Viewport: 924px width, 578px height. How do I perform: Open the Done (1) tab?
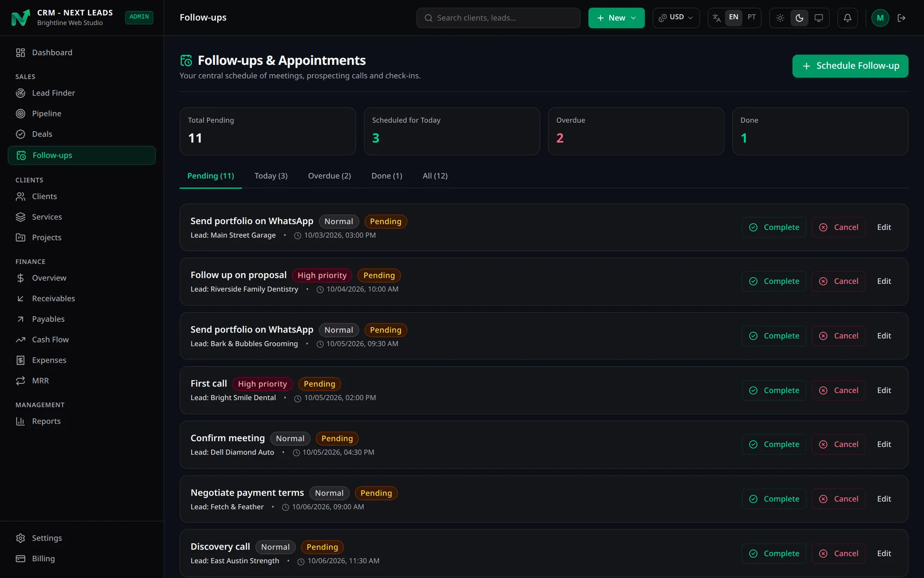pyautogui.click(x=387, y=176)
